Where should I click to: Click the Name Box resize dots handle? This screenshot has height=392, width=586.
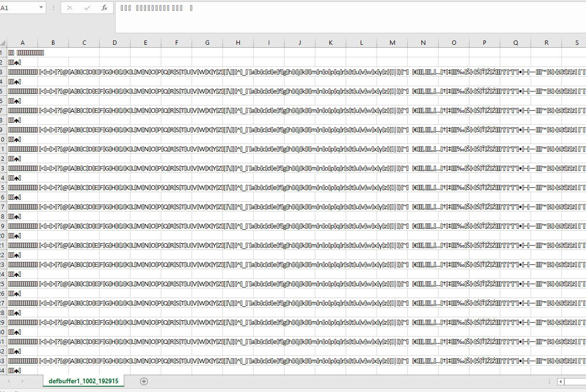[53, 8]
